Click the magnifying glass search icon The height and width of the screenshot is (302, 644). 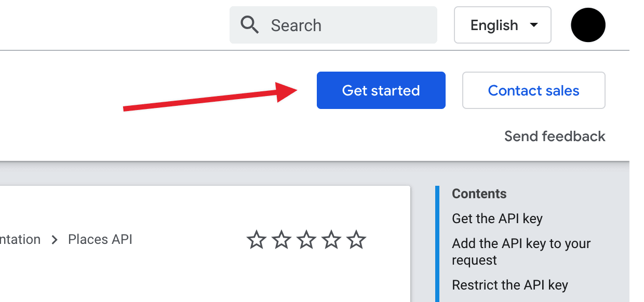(x=250, y=25)
